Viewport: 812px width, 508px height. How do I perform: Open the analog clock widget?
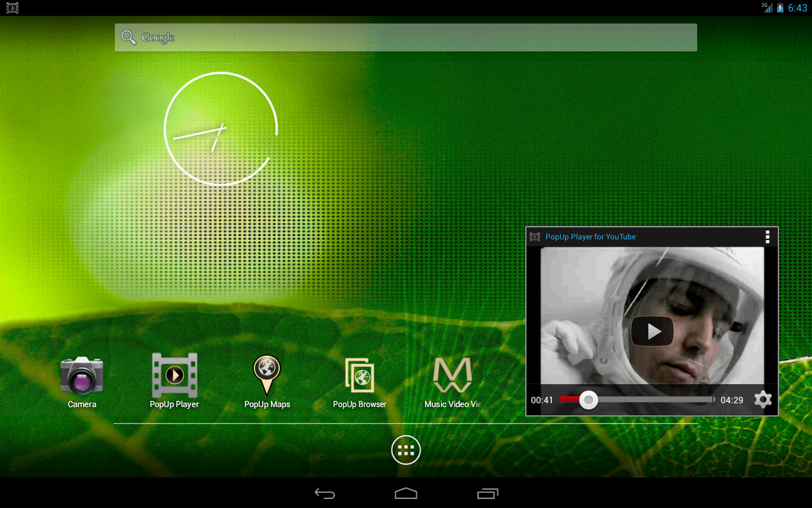(x=221, y=129)
